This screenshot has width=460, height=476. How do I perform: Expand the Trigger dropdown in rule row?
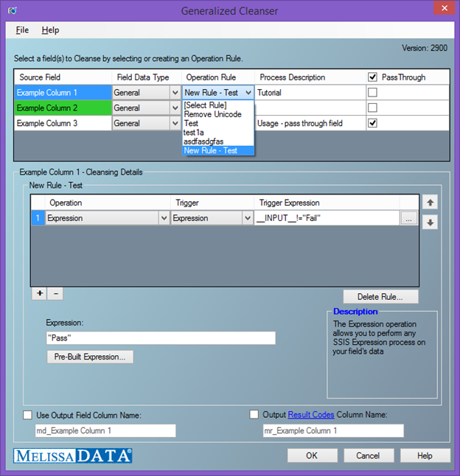point(247,218)
